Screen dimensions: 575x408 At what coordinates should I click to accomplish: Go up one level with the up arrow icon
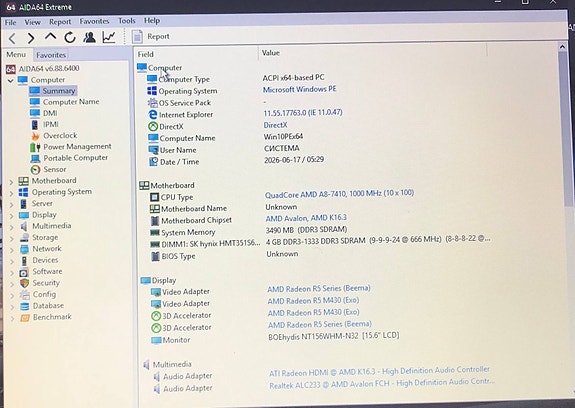tap(50, 36)
